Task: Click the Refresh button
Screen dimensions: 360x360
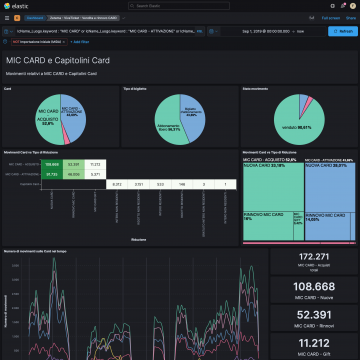Action: pyautogui.click(x=343, y=31)
